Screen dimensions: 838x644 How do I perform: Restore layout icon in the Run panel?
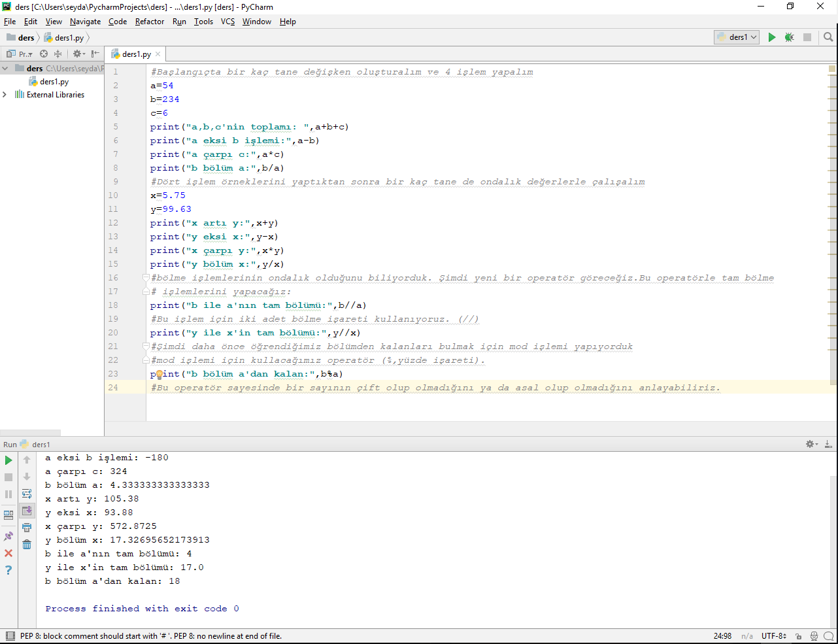click(8, 515)
